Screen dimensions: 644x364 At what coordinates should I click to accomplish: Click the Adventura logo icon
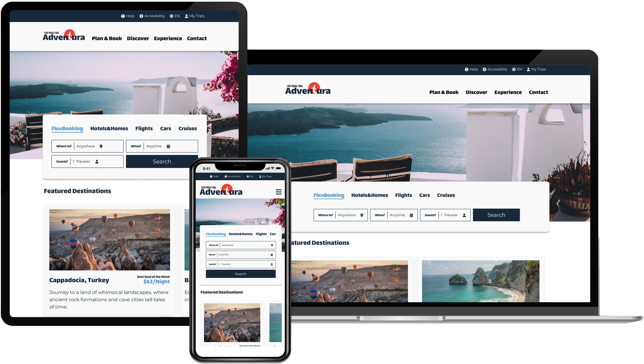70,35
